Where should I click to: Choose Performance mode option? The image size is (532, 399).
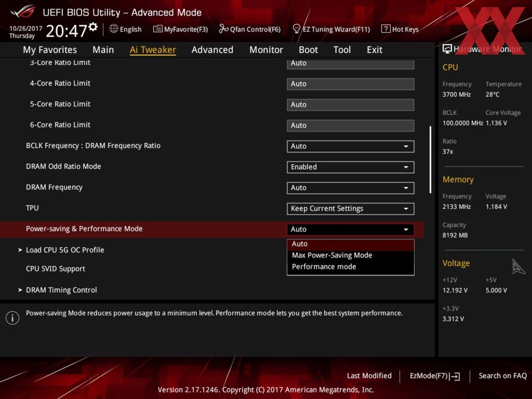350,267
